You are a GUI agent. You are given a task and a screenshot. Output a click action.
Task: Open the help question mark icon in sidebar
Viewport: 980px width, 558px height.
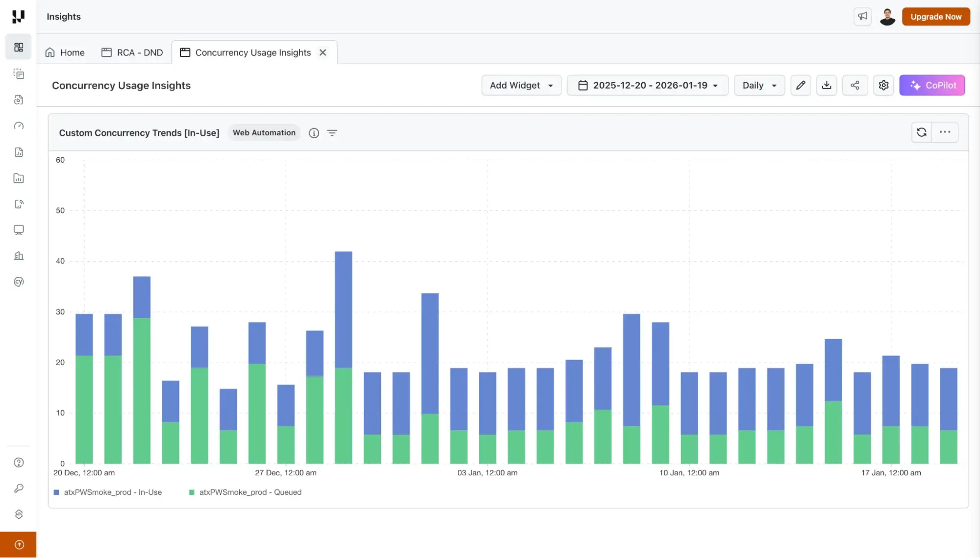pyautogui.click(x=19, y=462)
